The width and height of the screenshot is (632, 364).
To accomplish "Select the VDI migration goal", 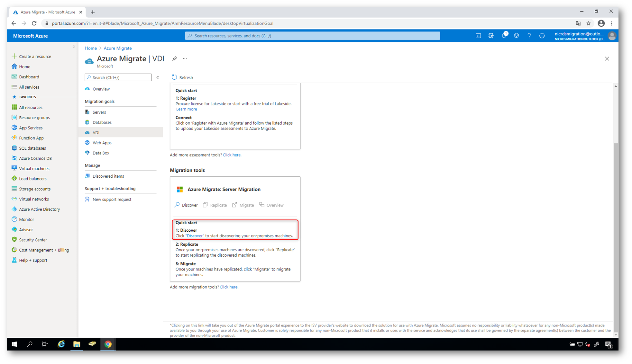I will [121, 132].
